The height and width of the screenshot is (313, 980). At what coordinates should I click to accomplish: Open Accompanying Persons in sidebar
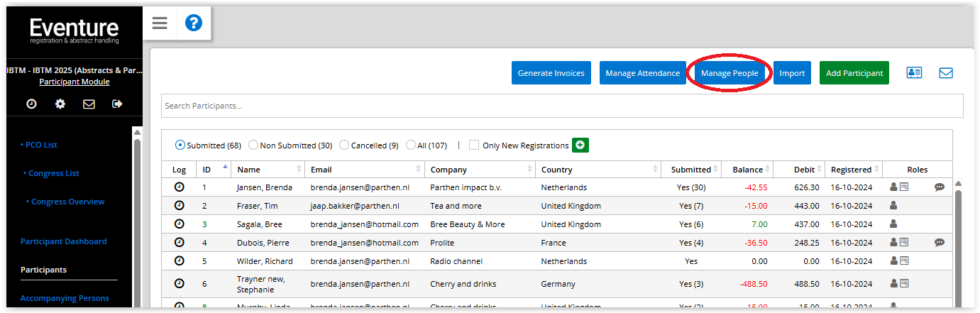coord(65,298)
